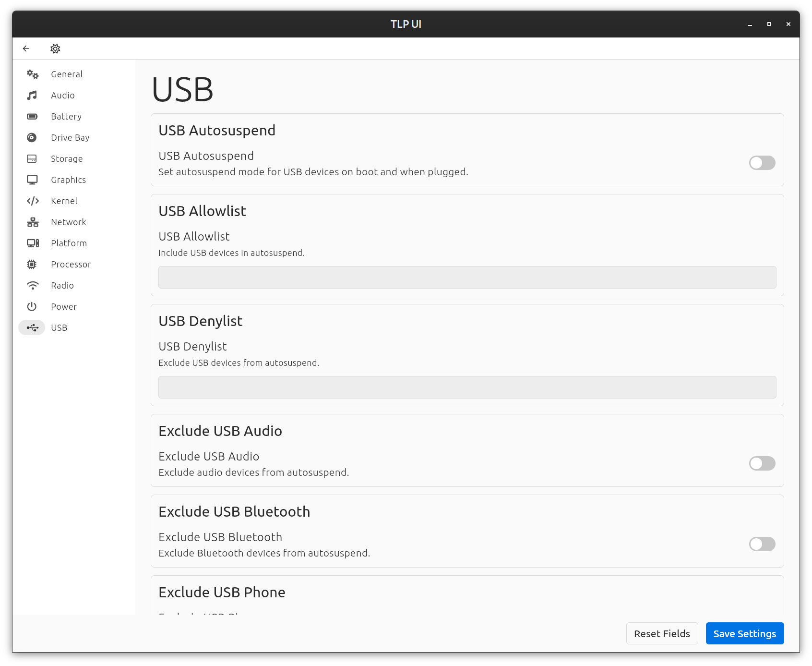Click the Radio wifi icon
The image size is (812, 666).
point(32,285)
